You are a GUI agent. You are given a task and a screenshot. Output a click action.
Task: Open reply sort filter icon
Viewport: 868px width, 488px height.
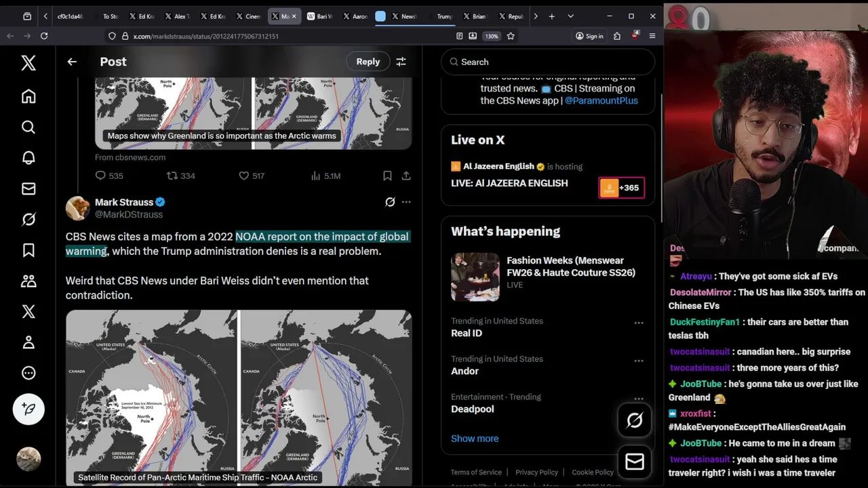pyautogui.click(x=401, y=62)
